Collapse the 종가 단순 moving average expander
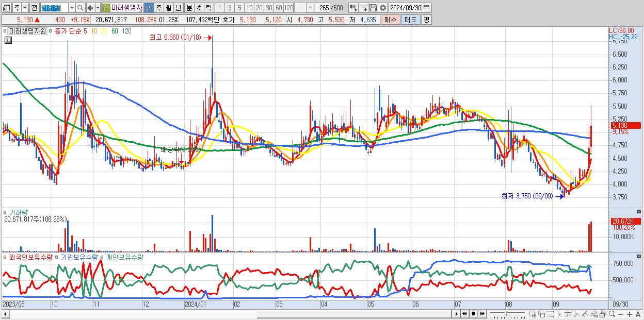 [x=51, y=31]
